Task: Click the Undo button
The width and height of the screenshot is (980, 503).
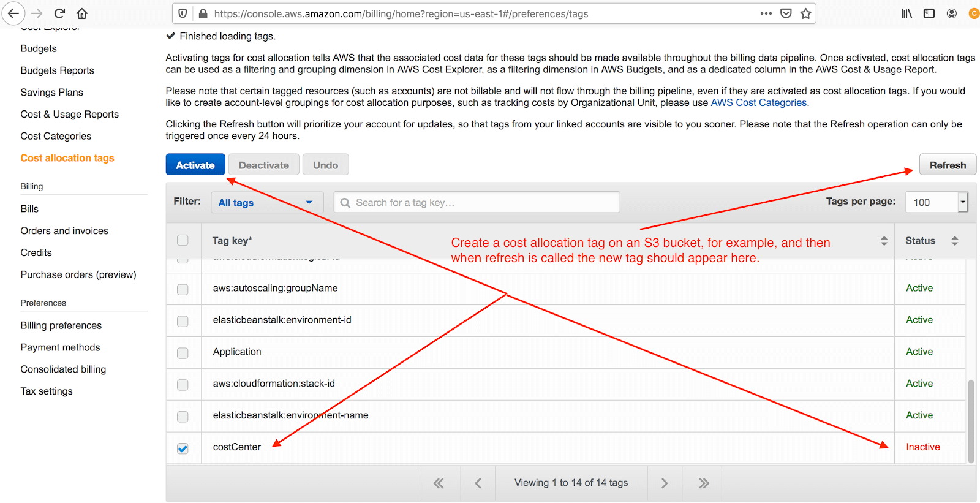Action: [x=326, y=165]
